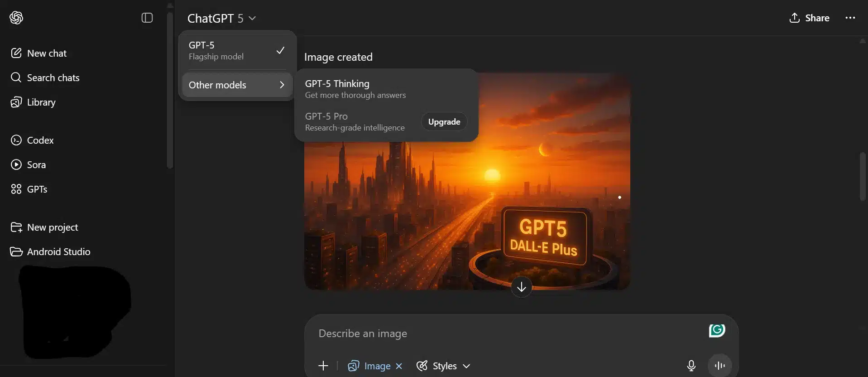Open GPTs from the sidebar

(x=29, y=189)
